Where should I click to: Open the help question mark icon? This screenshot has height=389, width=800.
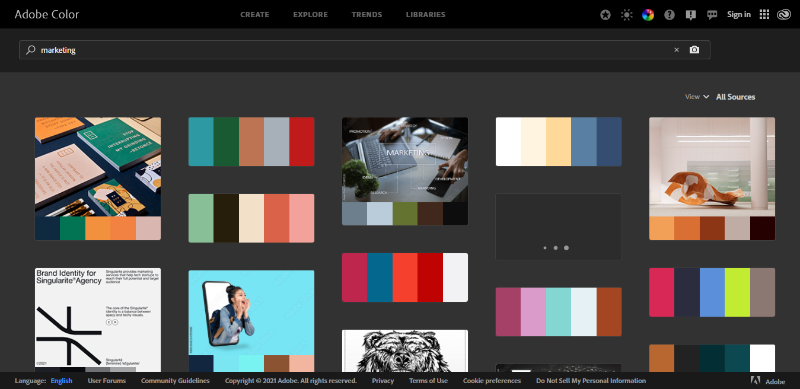click(669, 15)
